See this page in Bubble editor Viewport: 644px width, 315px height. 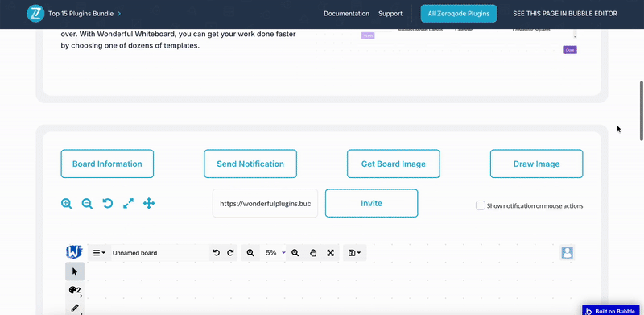(x=565, y=14)
